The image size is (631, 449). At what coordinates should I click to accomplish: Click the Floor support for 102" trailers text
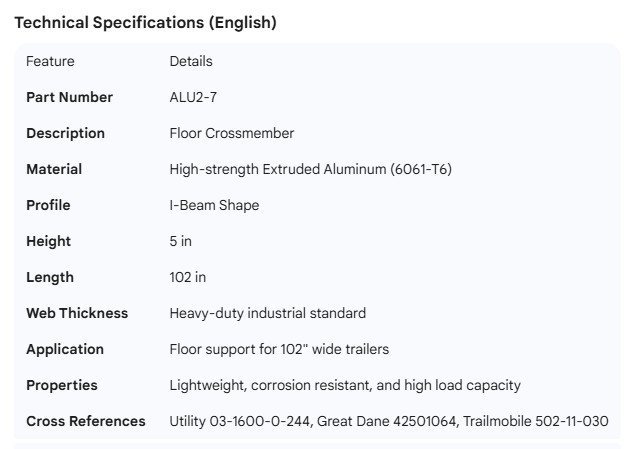279,349
